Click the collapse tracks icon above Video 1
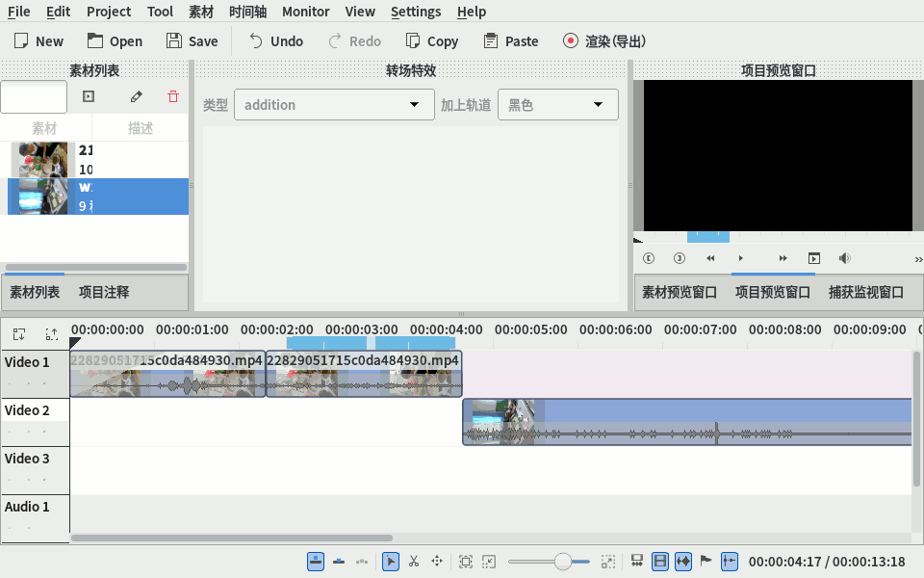Image resolution: width=924 pixels, height=578 pixels. [19, 334]
